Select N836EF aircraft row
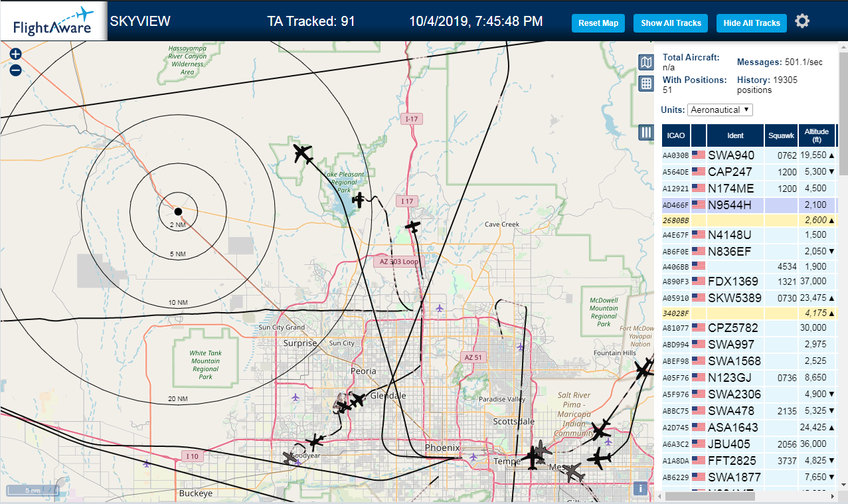Image resolution: width=848 pixels, height=504 pixels. 748,251
